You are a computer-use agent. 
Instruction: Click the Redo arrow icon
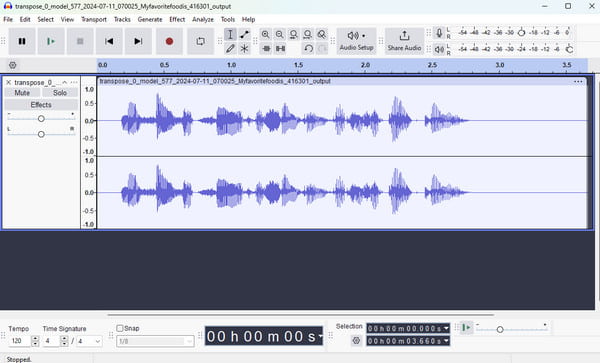323,49
